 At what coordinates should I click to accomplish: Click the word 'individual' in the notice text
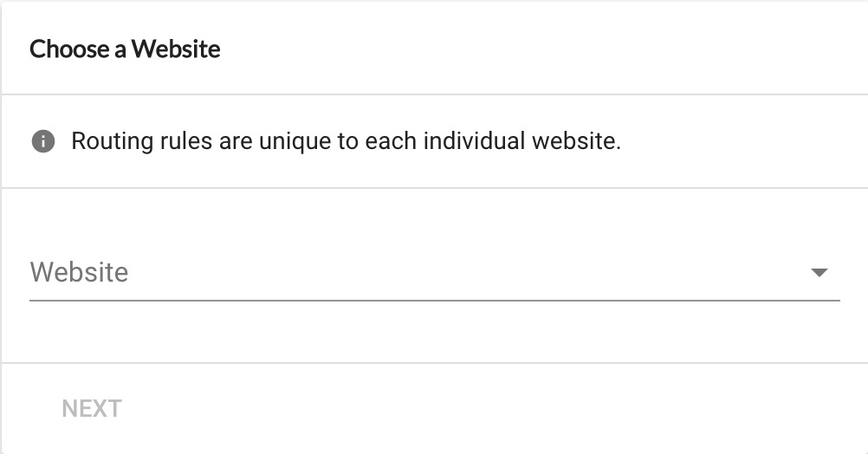475,140
